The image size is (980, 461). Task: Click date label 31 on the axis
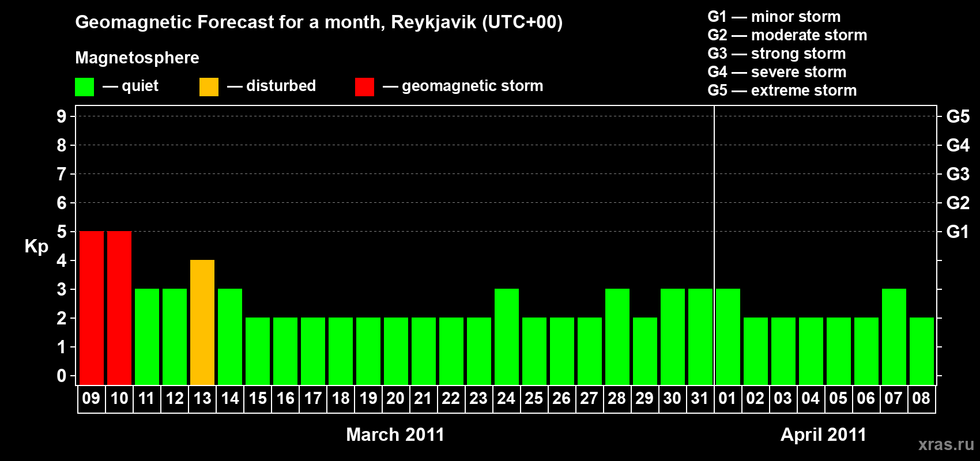point(700,398)
